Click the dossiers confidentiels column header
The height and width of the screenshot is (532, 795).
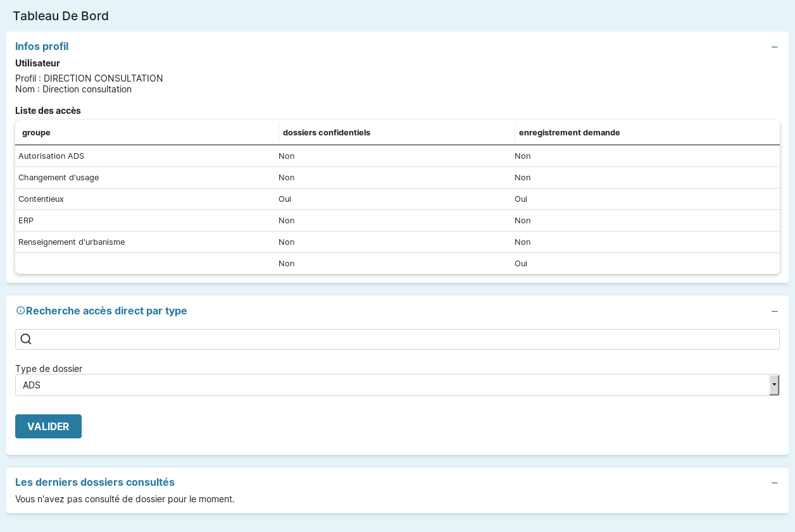(x=326, y=132)
